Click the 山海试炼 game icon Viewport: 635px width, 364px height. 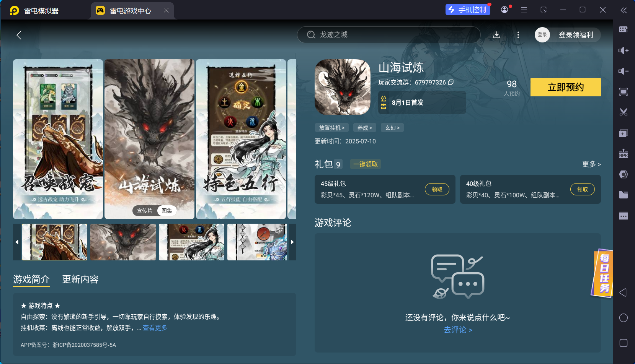(343, 87)
